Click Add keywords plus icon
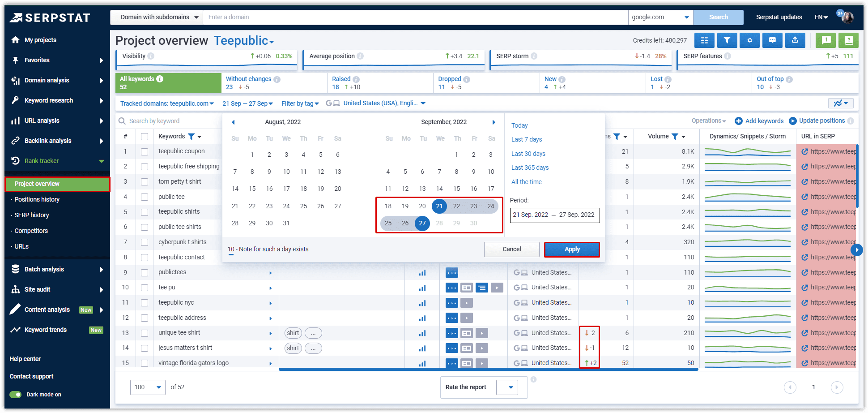The image size is (868, 413). tap(739, 121)
